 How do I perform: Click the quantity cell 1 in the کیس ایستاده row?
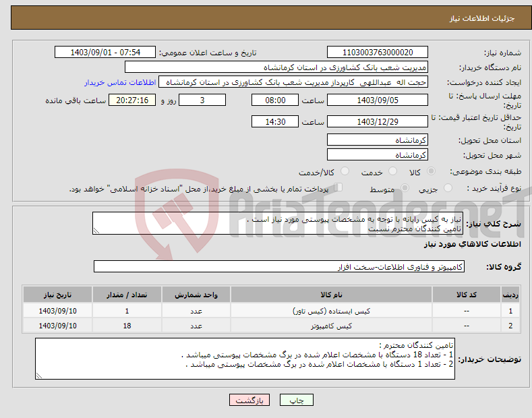point(127,311)
